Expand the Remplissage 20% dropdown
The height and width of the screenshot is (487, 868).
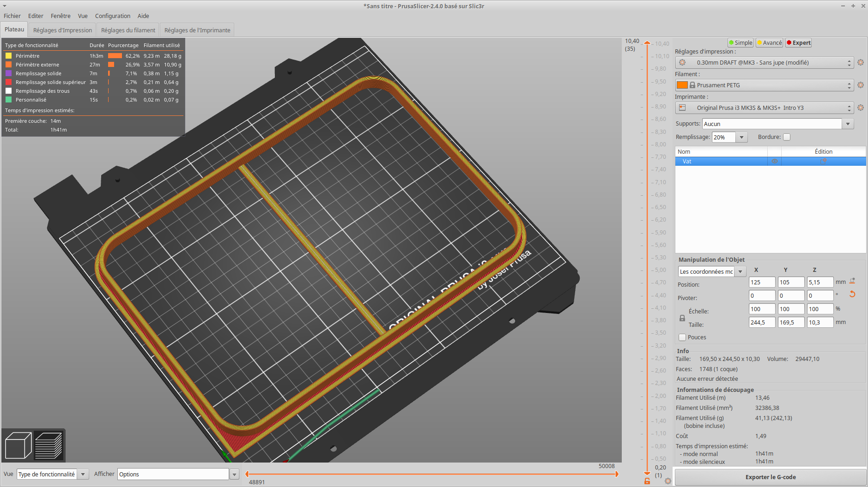pyautogui.click(x=741, y=137)
